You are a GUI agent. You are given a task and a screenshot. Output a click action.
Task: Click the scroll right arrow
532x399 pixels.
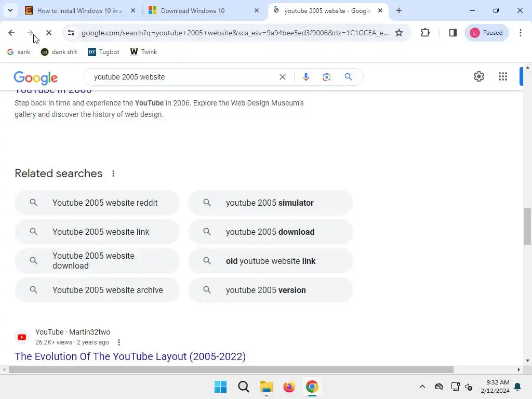point(519,369)
